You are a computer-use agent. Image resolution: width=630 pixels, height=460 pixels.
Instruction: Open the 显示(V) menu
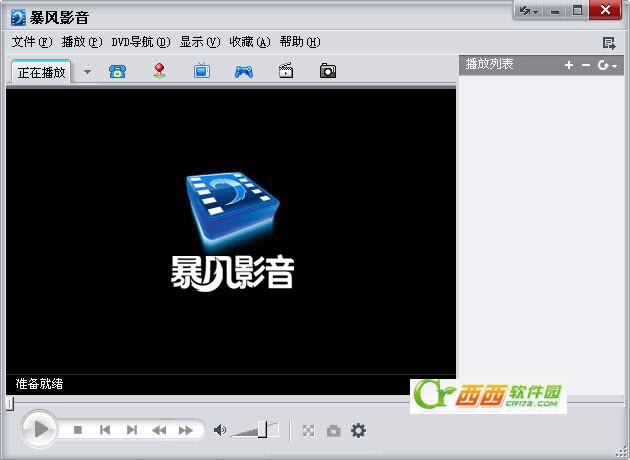(x=200, y=42)
